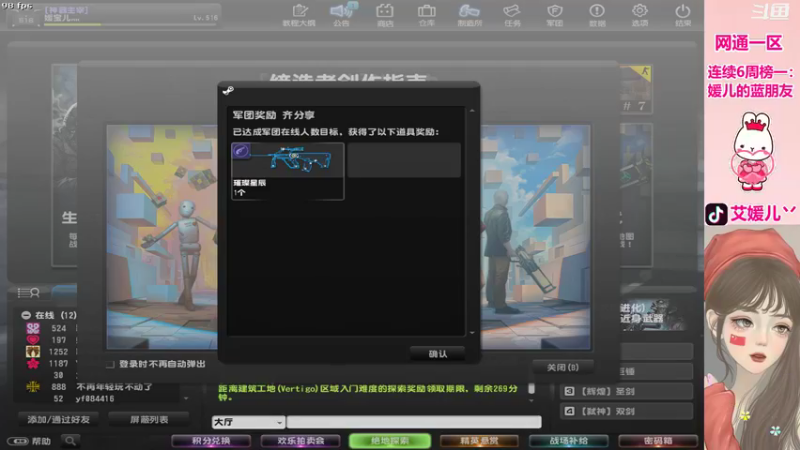Click the TikTok logo in stream overlay
Image resolution: width=800 pixels, height=450 pixels.
(x=716, y=214)
